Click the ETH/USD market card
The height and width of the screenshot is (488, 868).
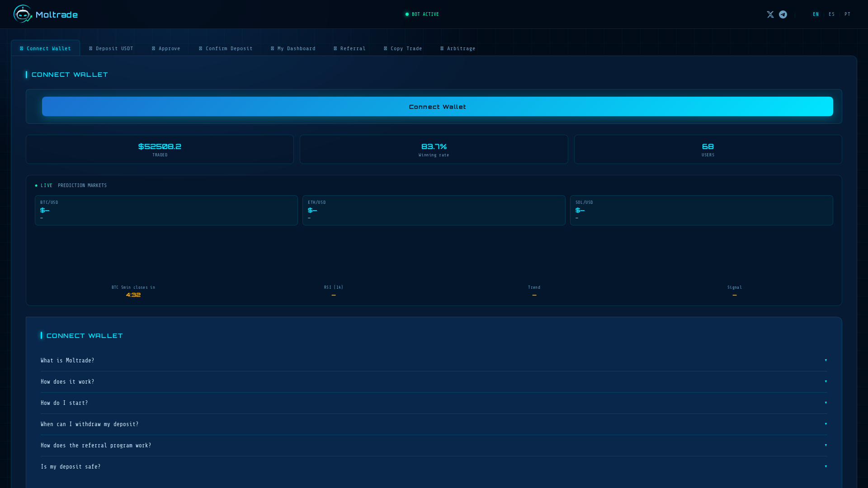pyautogui.click(x=434, y=210)
